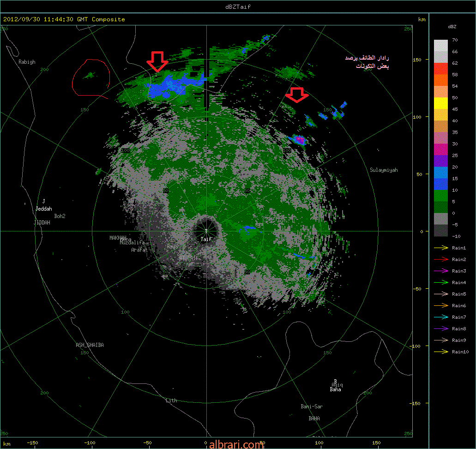Select the MAKKAH label
Image resolution: width=476 pixels, height=449 pixels.
[118, 237]
